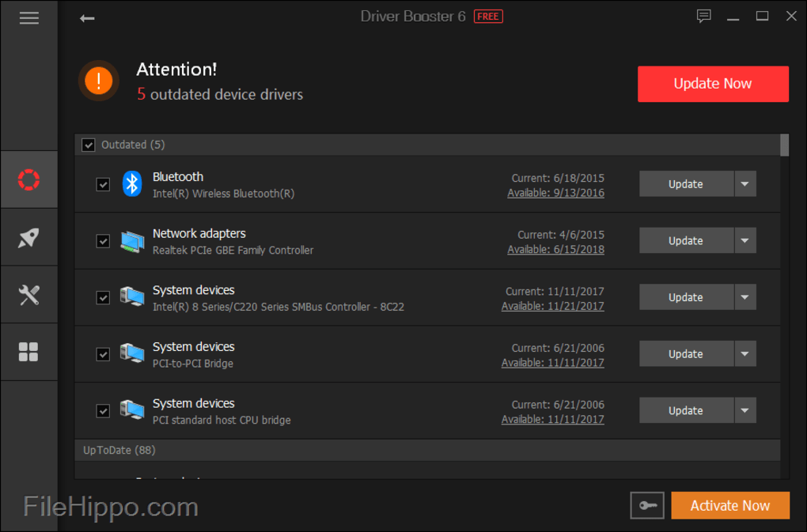Open the feedback message icon in title bar
This screenshot has height=532, width=807.
(x=703, y=16)
